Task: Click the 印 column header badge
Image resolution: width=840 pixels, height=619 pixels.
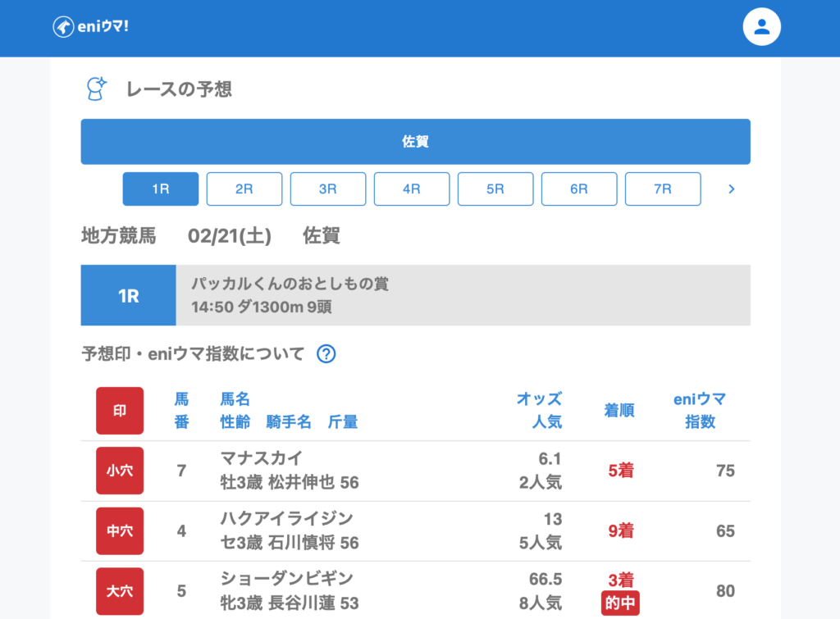Action: tap(120, 411)
